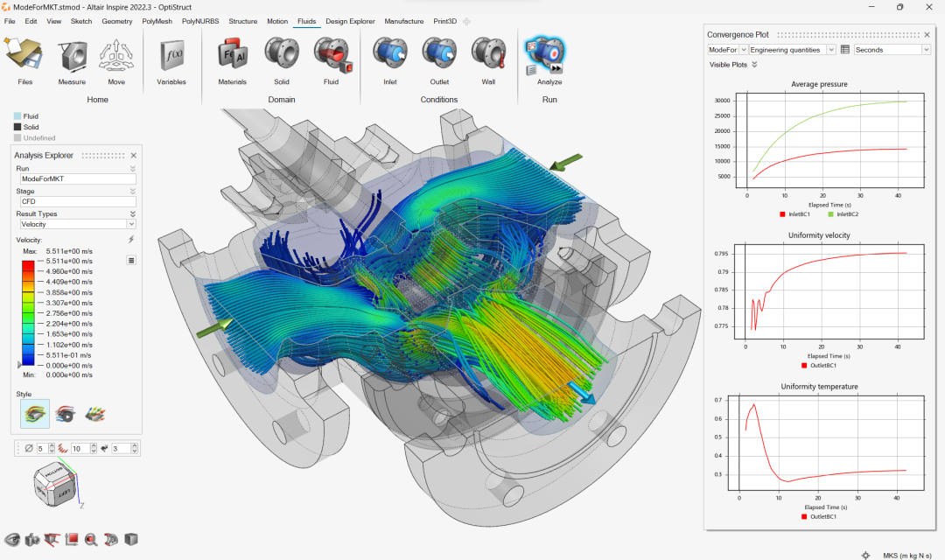Viewport: 945px width, 560px height.
Task: Collapse the Stage section chevron
Action: coord(133,191)
